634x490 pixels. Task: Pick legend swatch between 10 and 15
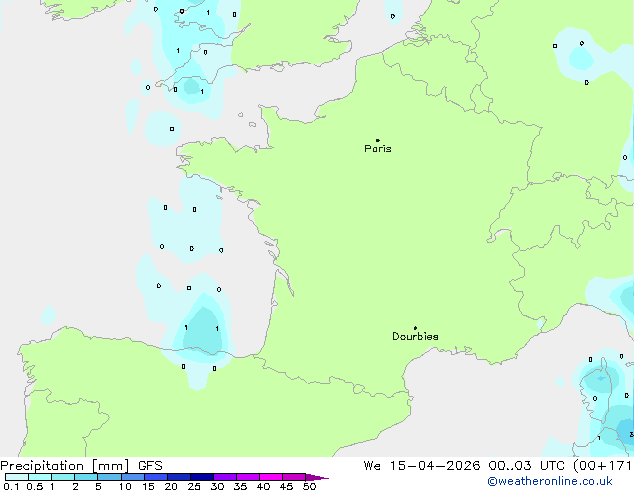pos(132,477)
